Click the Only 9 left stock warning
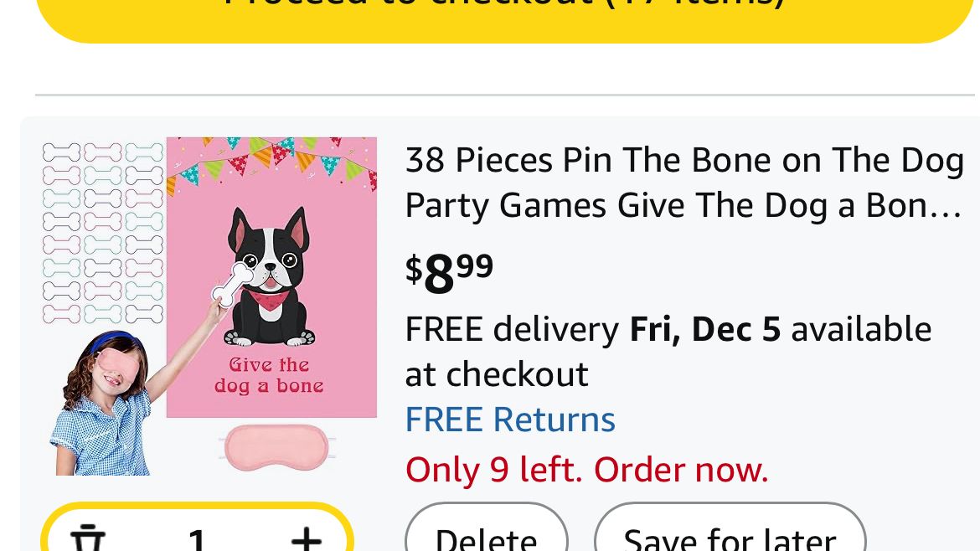980x551 pixels. pos(586,470)
